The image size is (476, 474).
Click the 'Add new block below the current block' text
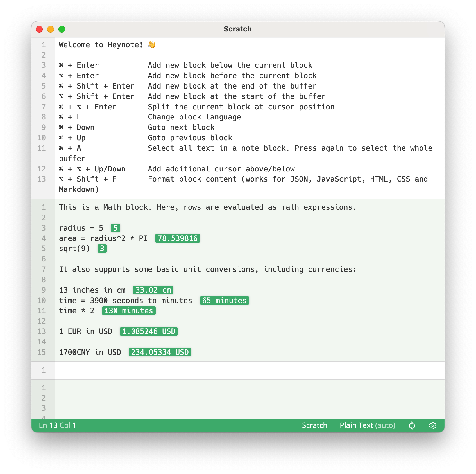[x=230, y=65]
